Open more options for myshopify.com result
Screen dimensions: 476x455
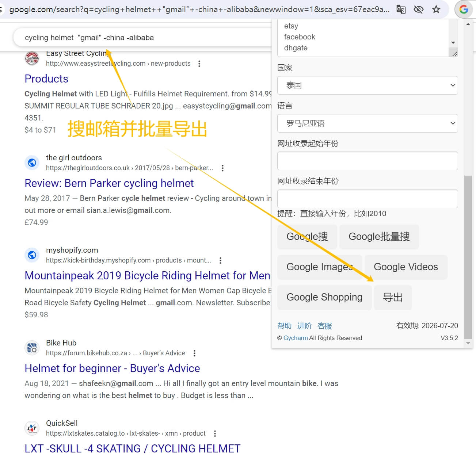point(220,260)
